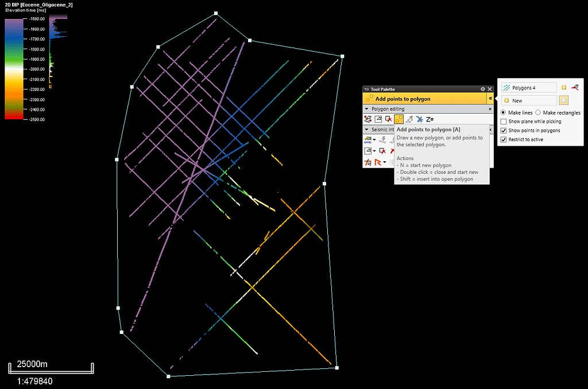Click the Z= constant elevation icon
The image size is (588, 389).
430,119
